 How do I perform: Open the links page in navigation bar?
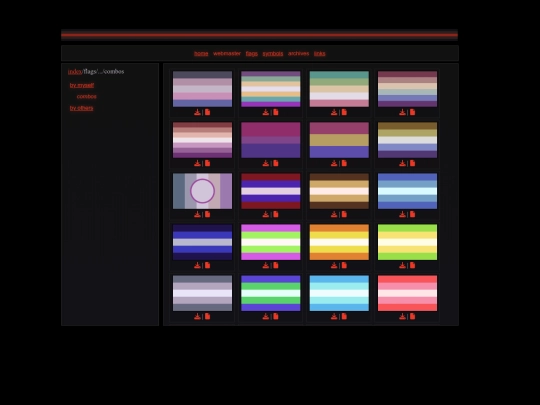320,53
